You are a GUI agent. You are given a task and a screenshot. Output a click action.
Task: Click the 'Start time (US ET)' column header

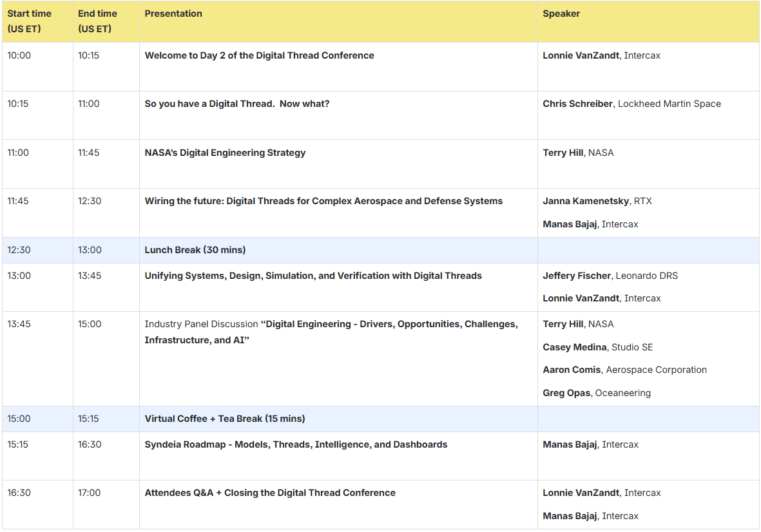37,21
